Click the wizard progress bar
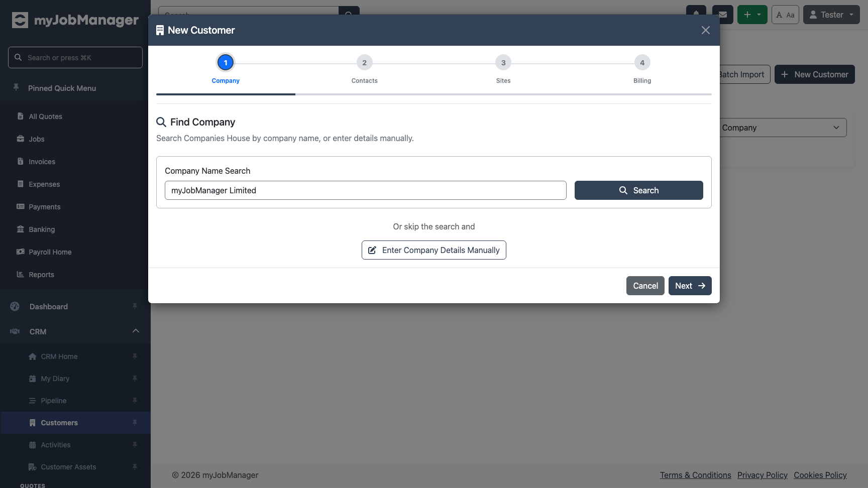Image resolution: width=868 pixels, height=488 pixels. coord(434,94)
